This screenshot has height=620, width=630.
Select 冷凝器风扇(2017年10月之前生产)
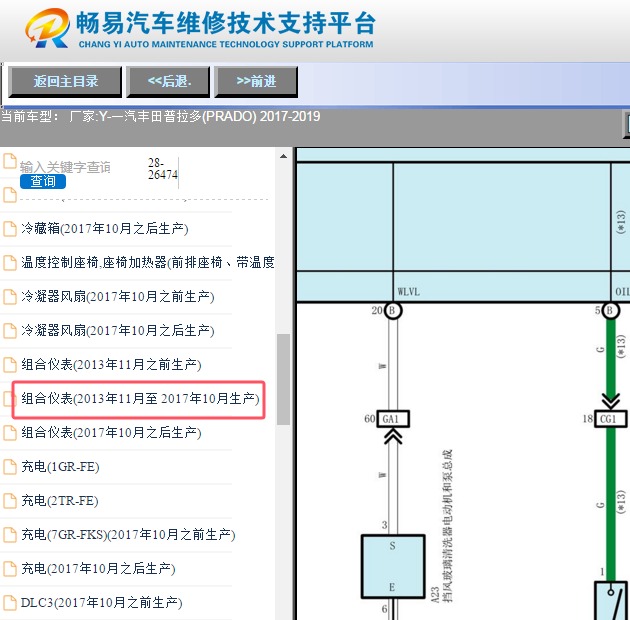click(x=117, y=297)
